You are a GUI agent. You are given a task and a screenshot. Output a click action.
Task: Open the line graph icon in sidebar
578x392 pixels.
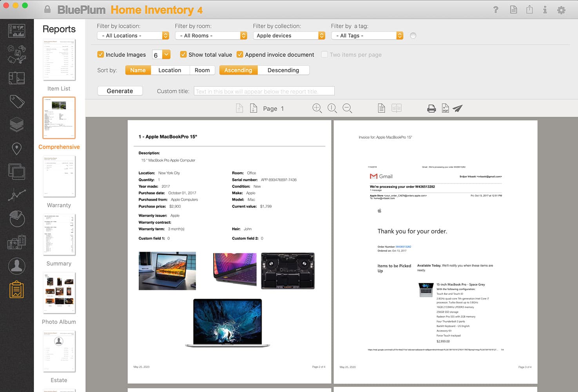tap(16, 195)
